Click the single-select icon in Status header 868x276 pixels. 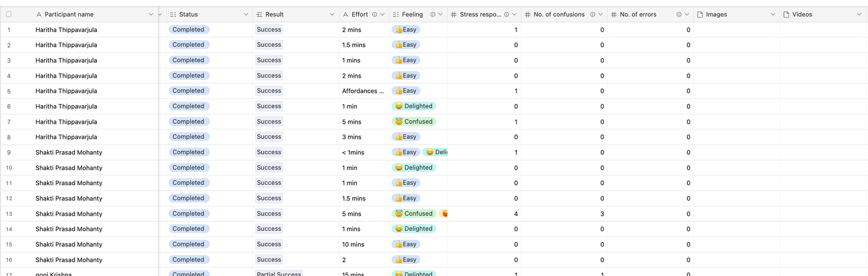pos(173,15)
